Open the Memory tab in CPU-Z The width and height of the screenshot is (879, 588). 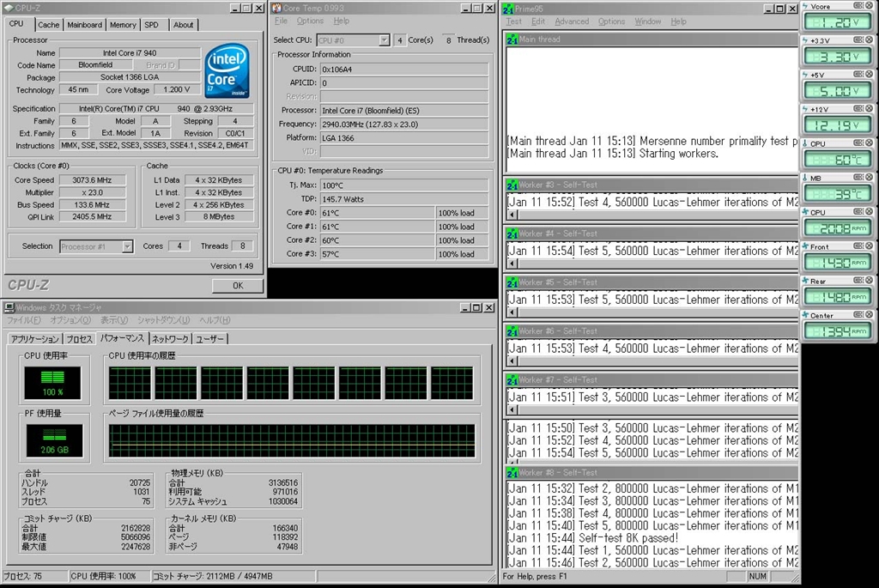[x=122, y=25]
